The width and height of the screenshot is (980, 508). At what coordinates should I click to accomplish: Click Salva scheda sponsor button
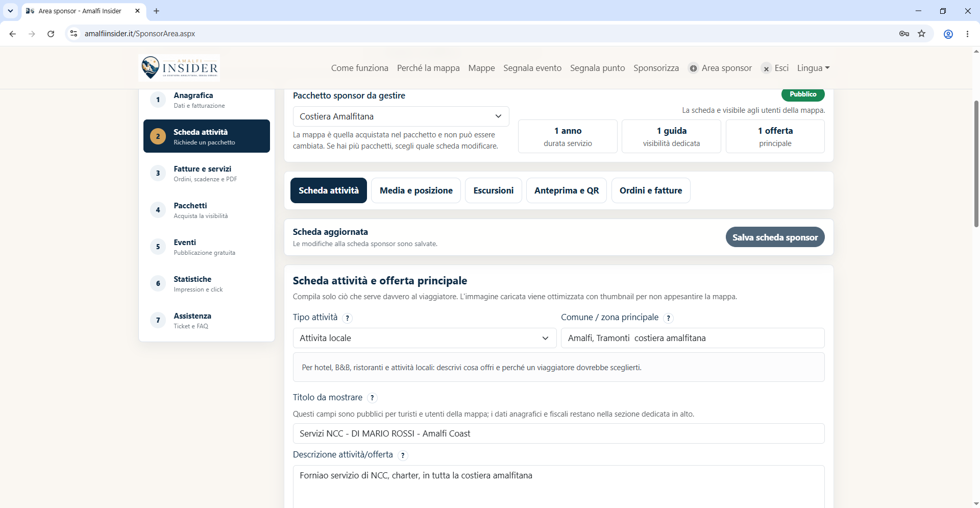[x=775, y=237]
